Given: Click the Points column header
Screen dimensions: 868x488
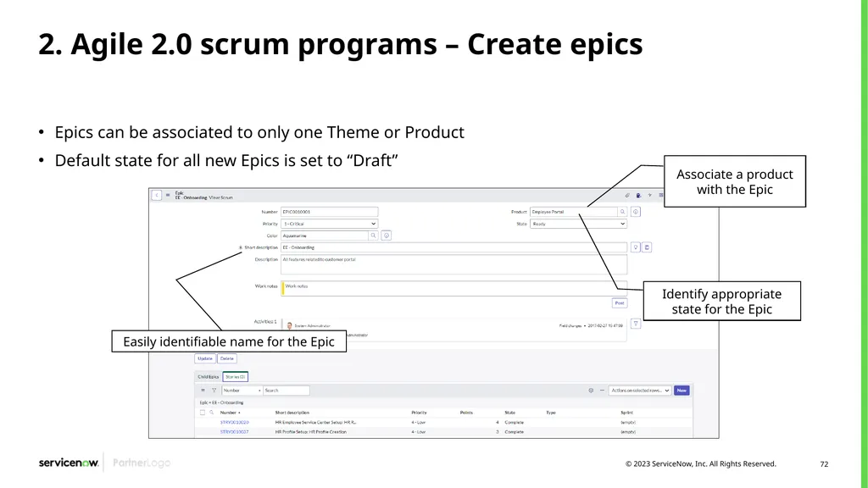Looking at the screenshot, I should click(x=466, y=413).
